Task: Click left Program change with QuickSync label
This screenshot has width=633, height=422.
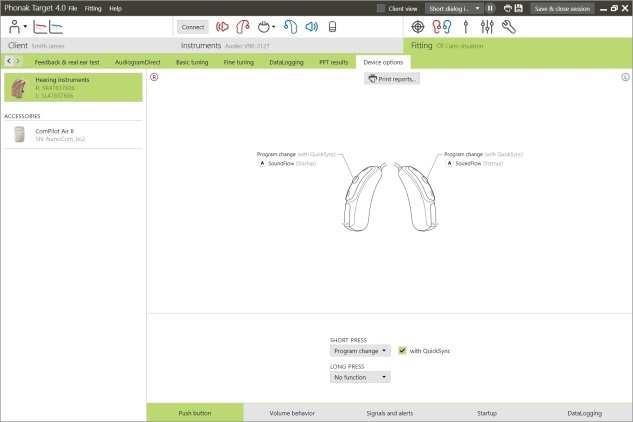Action: tap(296, 154)
